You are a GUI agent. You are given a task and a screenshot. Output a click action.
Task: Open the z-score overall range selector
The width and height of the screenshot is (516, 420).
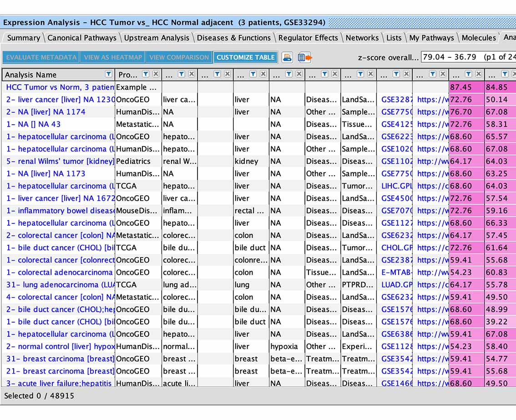click(x=468, y=57)
